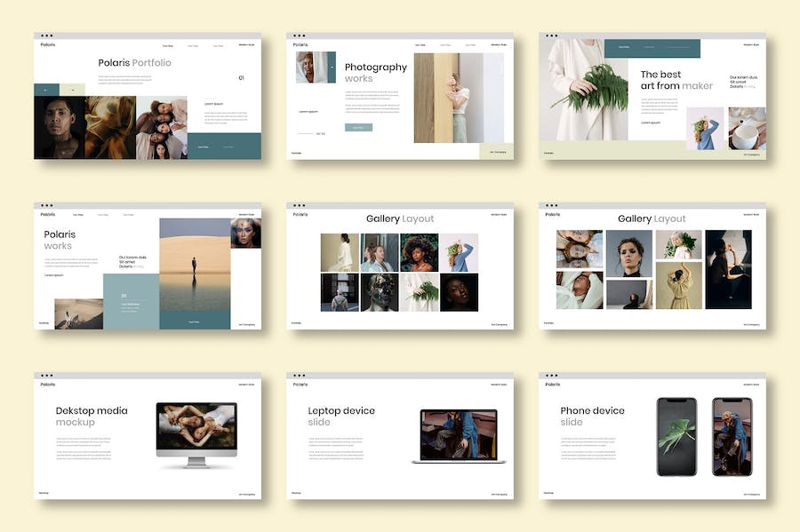Select the woman with afro hair photo in the middle gallery
The image size is (800, 532).
[x=419, y=252]
